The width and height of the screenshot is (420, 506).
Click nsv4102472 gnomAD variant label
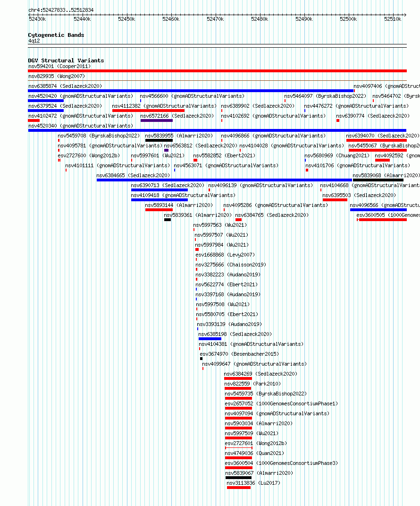click(x=81, y=116)
